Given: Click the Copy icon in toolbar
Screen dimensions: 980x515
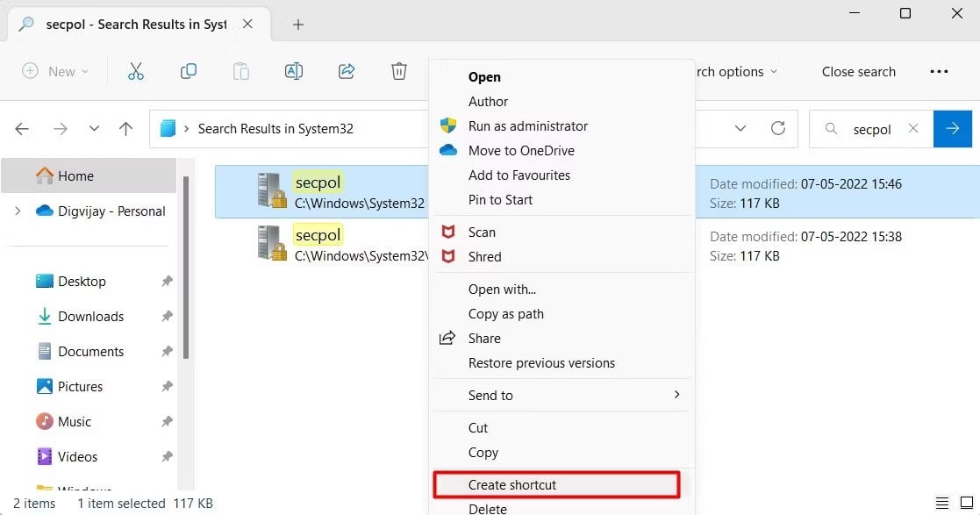Looking at the screenshot, I should 188,72.
